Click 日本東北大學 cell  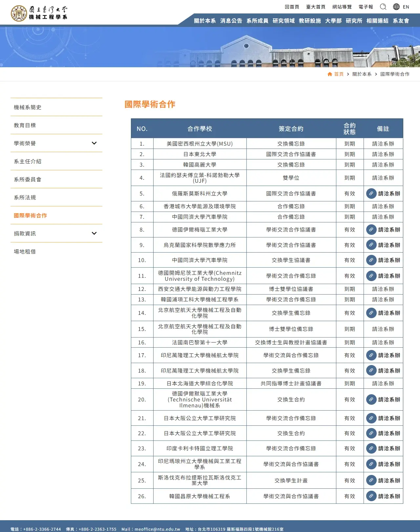[200, 154]
